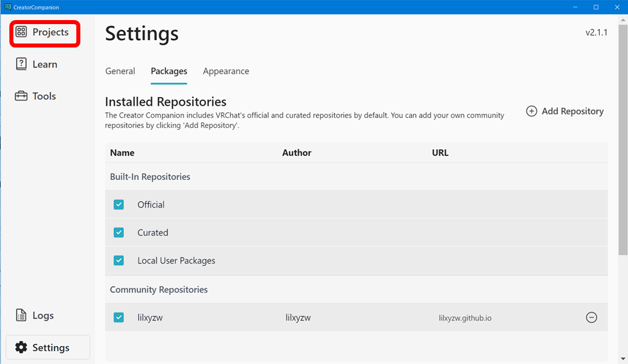The image size is (628, 364).
Task: Select the Packages tab
Action: 169,71
